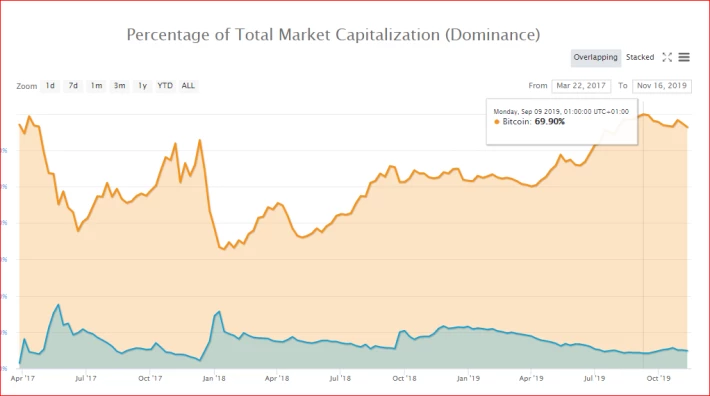Viewport: 710px width, 396px height.
Task: Click the Apr '18 x-axis label
Action: tap(277, 378)
